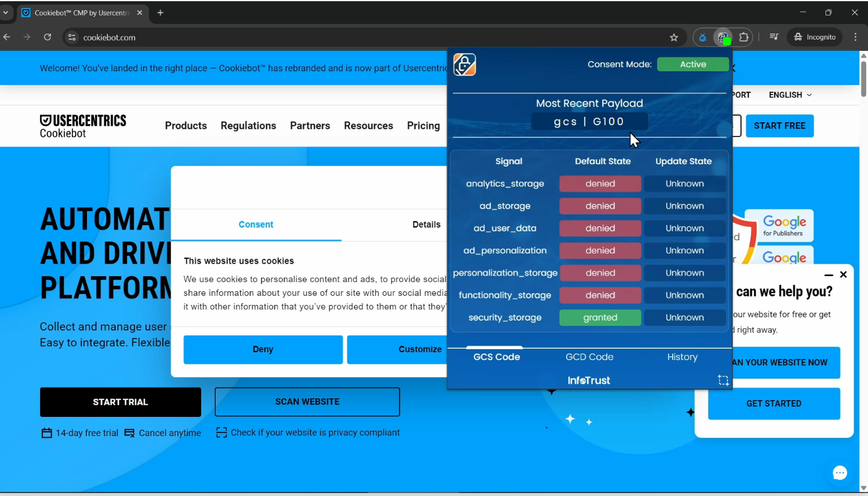The width and height of the screenshot is (868, 496).
Task: Minimize the help widget
Action: (828, 275)
